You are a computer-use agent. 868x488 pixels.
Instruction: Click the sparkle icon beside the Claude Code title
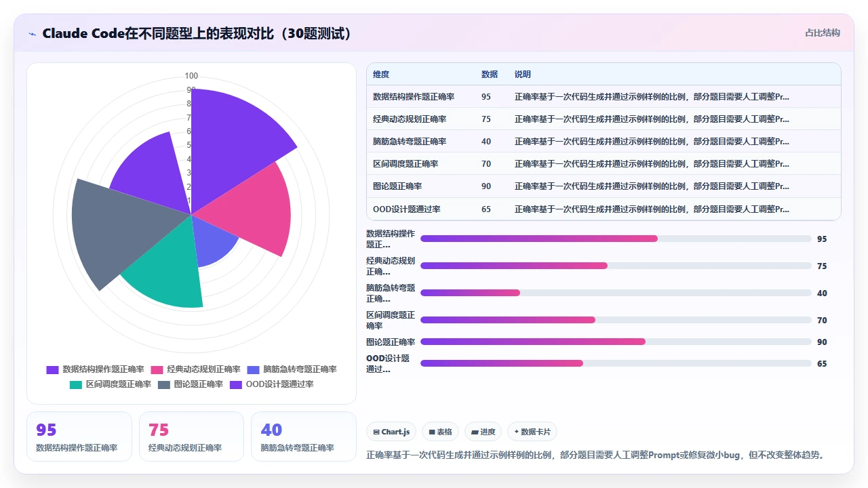[32, 34]
